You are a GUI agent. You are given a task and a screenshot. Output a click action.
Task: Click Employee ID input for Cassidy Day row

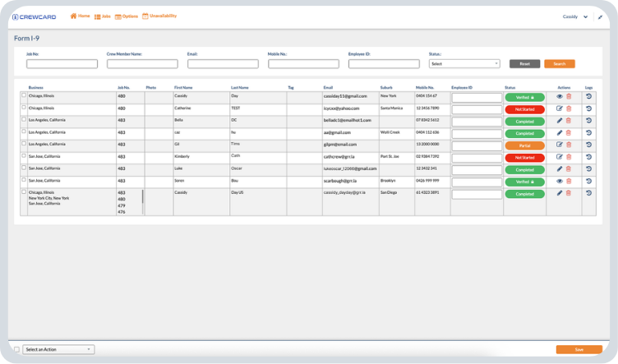click(x=477, y=97)
